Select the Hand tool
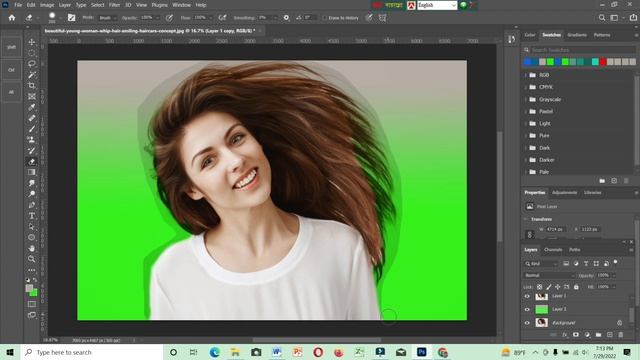Image resolution: width=640 pixels, height=360 pixels. click(32, 248)
